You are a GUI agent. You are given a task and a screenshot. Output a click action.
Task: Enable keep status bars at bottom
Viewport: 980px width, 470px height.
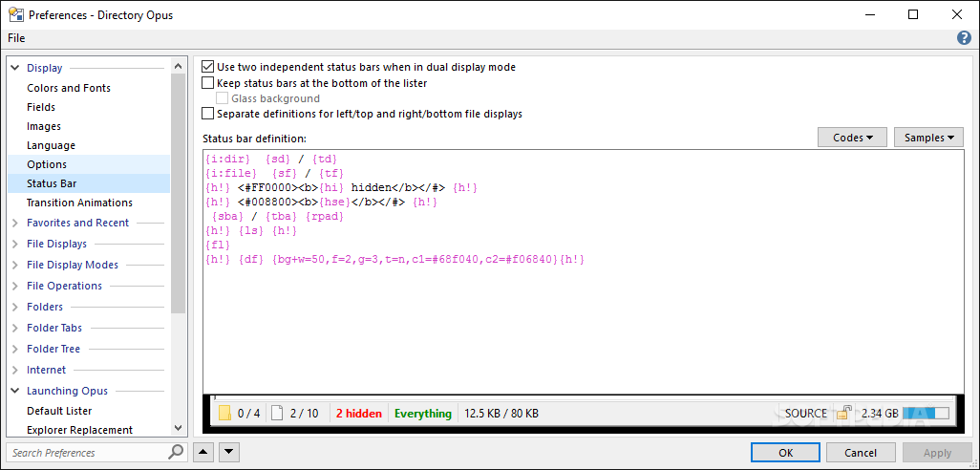(x=207, y=82)
